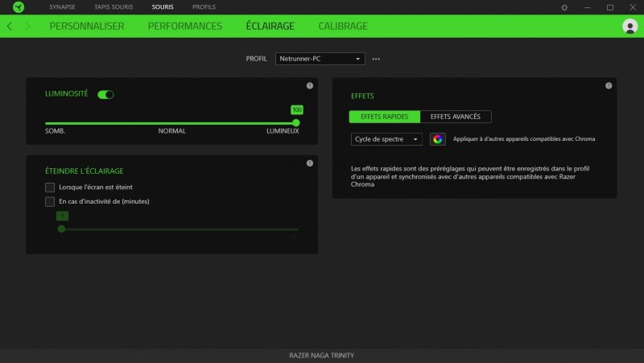Open the Profils tab

click(x=204, y=7)
